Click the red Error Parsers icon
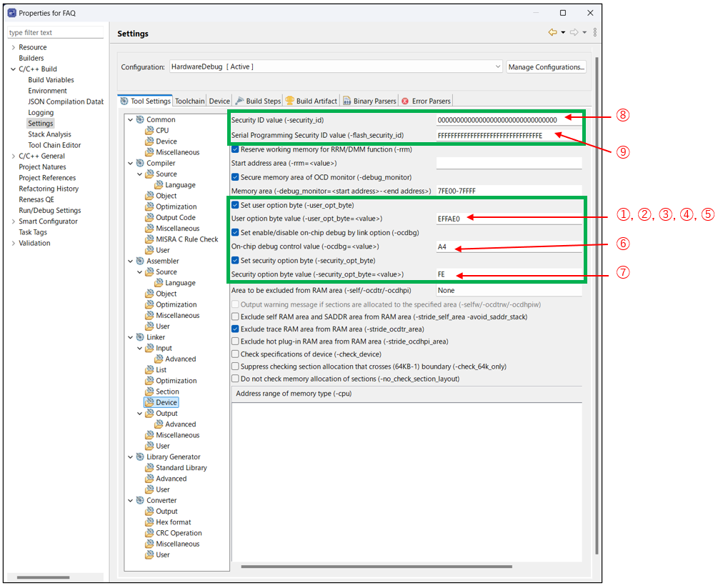The width and height of the screenshot is (718, 588). tap(405, 101)
